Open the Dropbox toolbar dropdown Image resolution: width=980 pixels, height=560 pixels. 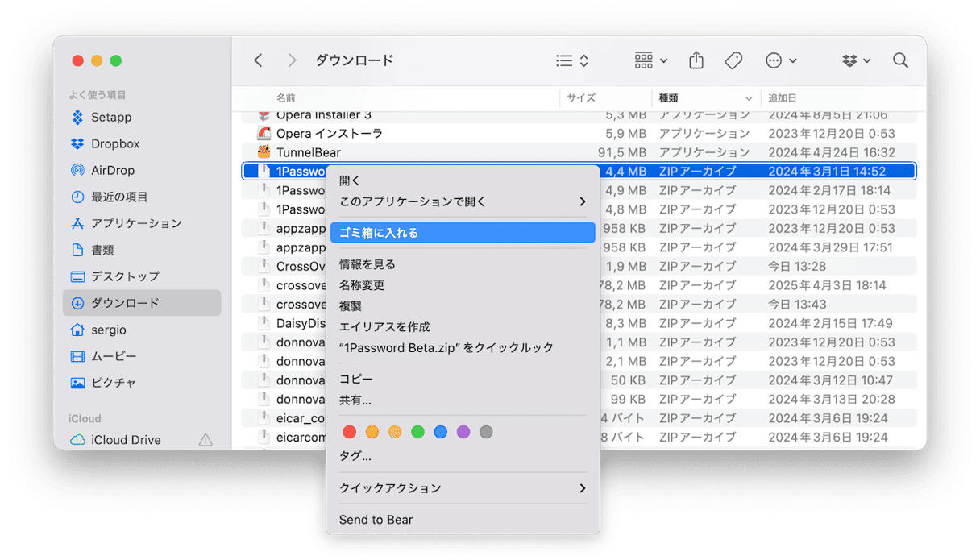pyautogui.click(x=857, y=60)
